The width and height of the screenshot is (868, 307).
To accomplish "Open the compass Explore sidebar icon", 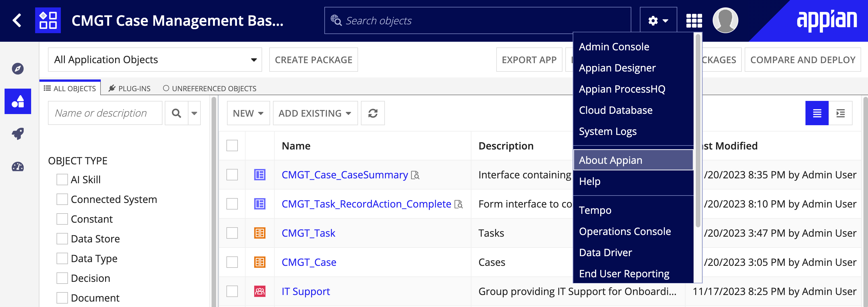I will [x=17, y=69].
